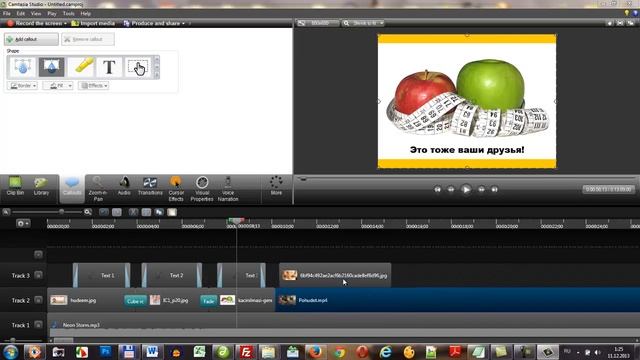Select the spotlight callout shape
The width and height of the screenshot is (640, 360).
[22, 67]
